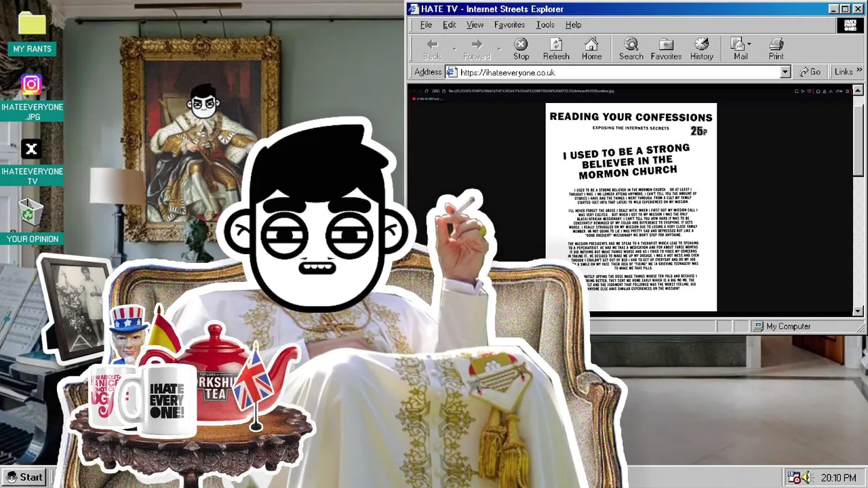
Task: Click the page icon in Address bar
Action: click(x=452, y=72)
